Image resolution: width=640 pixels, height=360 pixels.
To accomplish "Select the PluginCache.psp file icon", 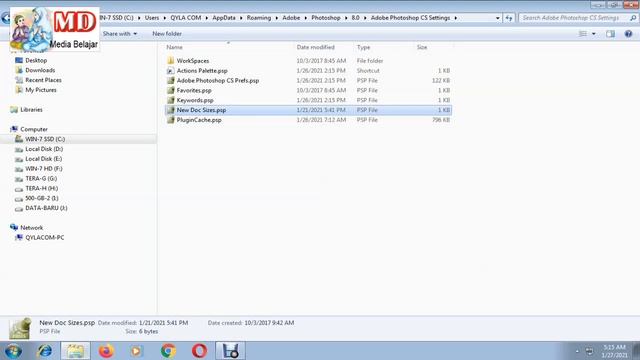I will pyautogui.click(x=171, y=120).
